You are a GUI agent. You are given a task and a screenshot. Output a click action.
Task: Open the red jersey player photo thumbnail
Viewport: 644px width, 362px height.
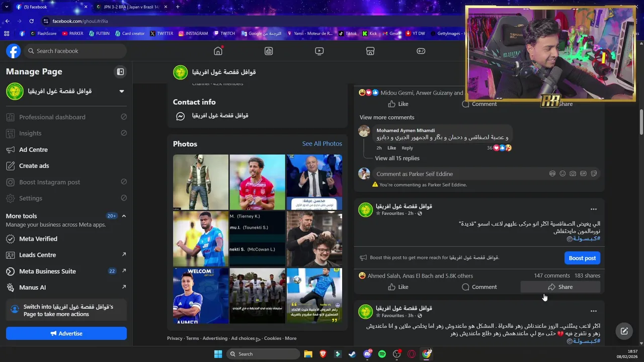tap(257, 182)
